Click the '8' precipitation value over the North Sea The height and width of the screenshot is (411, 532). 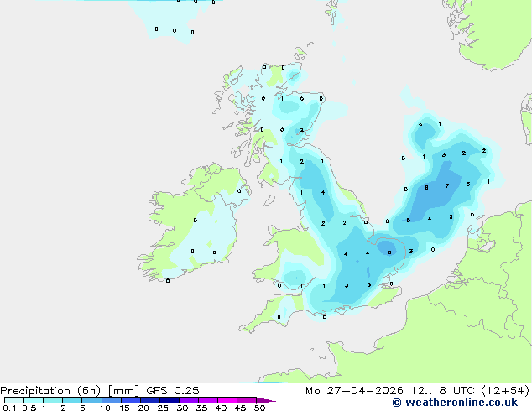426,187
